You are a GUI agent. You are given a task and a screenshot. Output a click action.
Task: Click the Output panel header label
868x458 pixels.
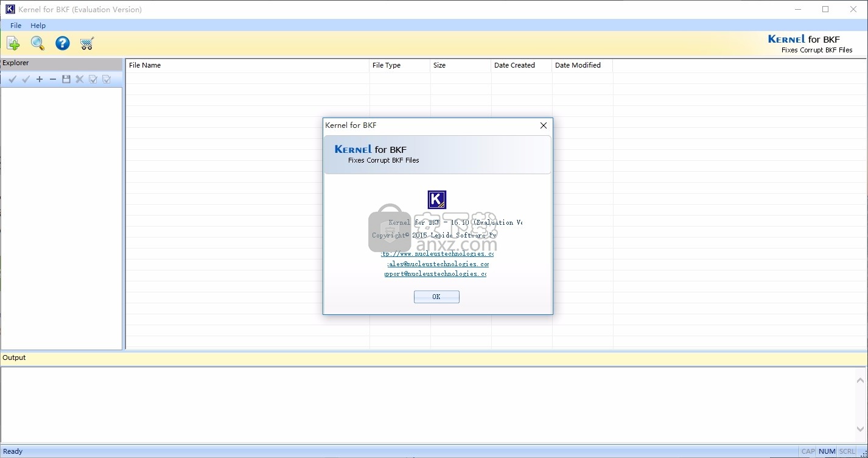[14, 358]
